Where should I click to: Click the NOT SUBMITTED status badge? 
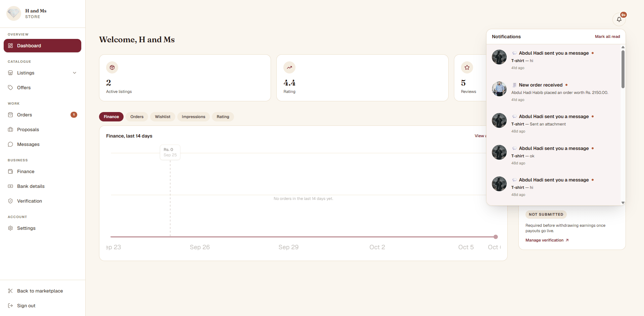pos(546,214)
